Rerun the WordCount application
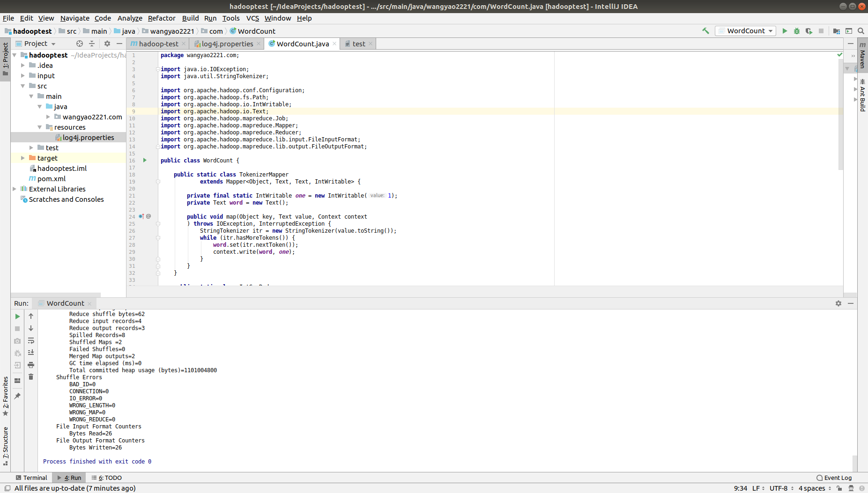This screenshot has height=493, width=868. (17, 316)
